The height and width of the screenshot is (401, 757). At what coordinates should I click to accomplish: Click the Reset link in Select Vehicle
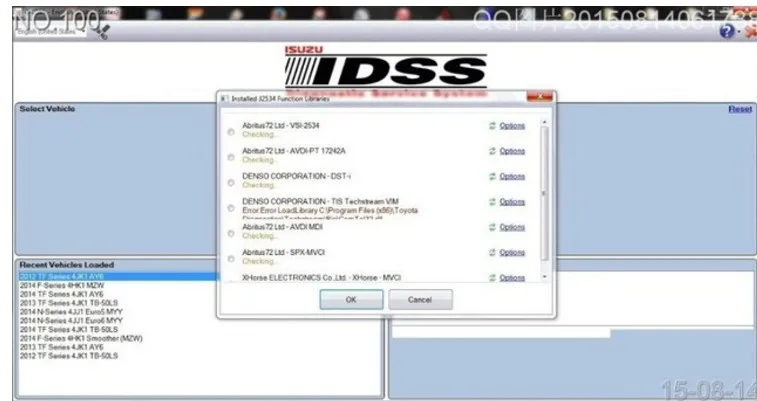tap(740, 110)
